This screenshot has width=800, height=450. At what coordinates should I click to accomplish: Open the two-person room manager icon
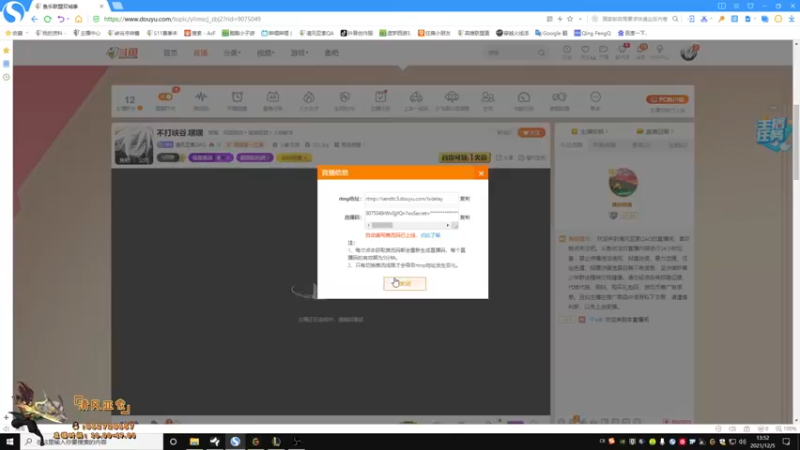coord(488,99)
